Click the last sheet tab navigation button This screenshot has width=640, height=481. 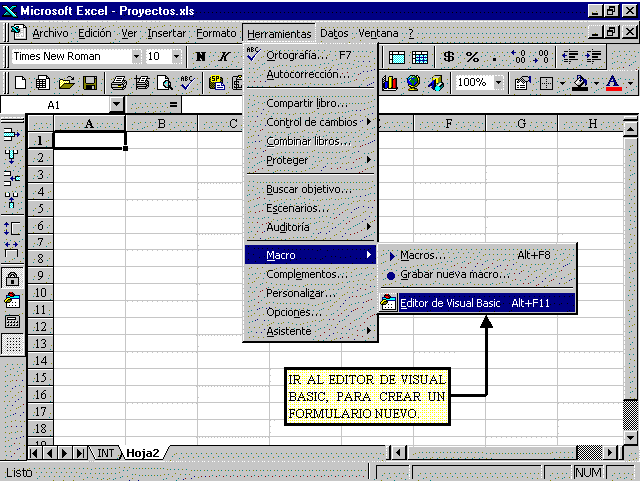click(x=80, y=453)
